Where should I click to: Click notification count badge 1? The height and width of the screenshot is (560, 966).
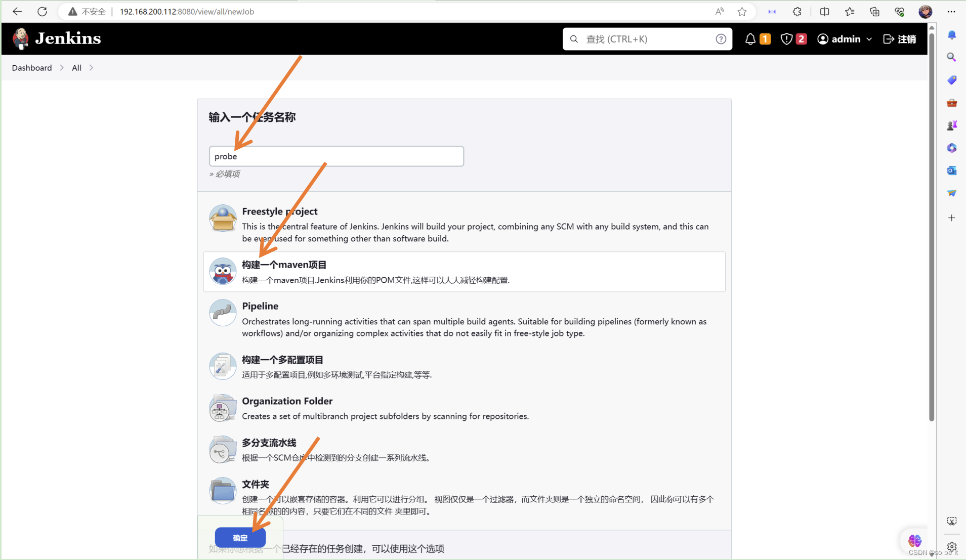[765, 39]
